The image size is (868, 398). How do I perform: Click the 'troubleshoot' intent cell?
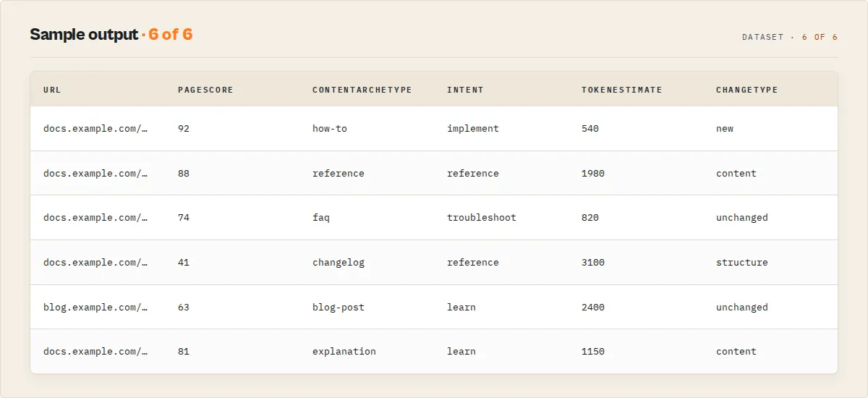(x=482, y=218)
